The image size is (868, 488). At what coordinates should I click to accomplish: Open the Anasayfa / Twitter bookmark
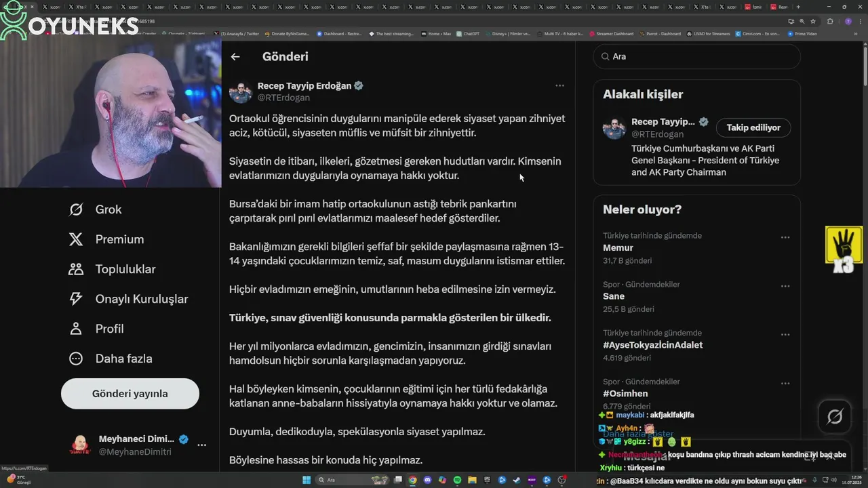click(236, 34)
